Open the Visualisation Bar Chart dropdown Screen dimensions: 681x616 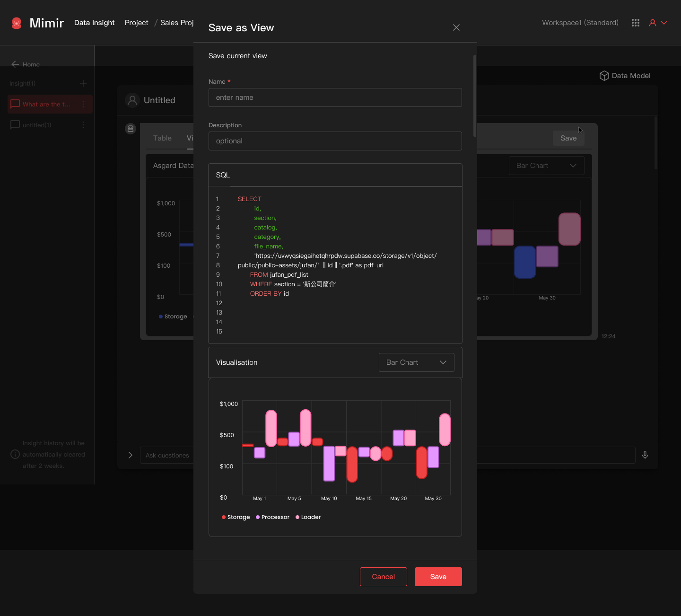click(416, 362)
